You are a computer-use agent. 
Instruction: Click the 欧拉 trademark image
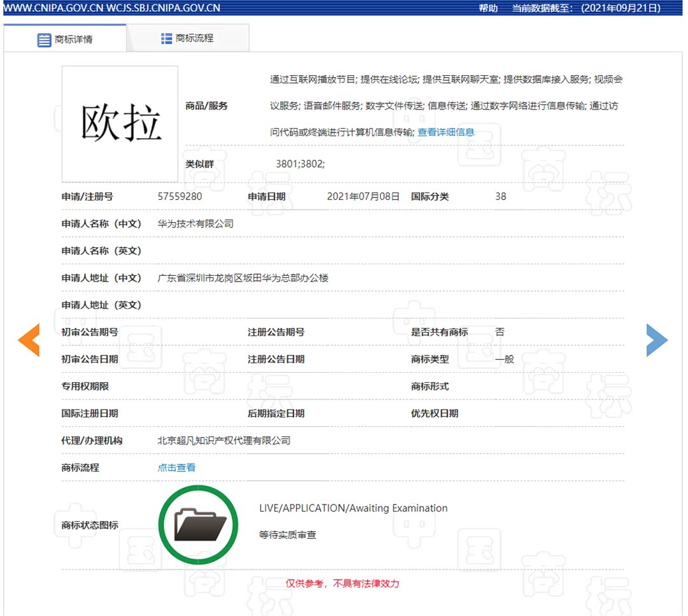(x=120, y=124)
